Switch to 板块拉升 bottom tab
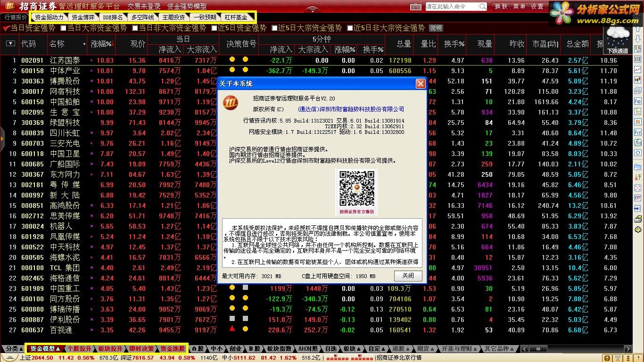644x362 pixels. pyautogui.click(x=111, y=349)
